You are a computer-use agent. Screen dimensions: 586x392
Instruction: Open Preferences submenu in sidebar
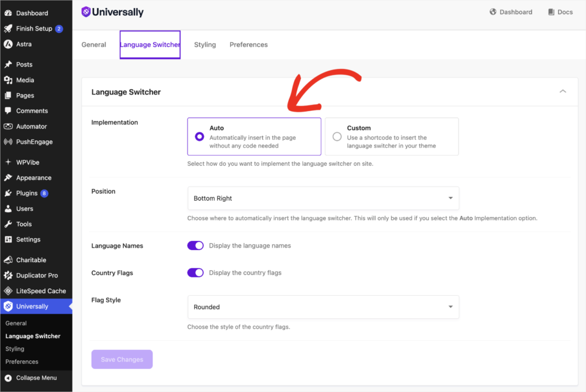point(22,362)
